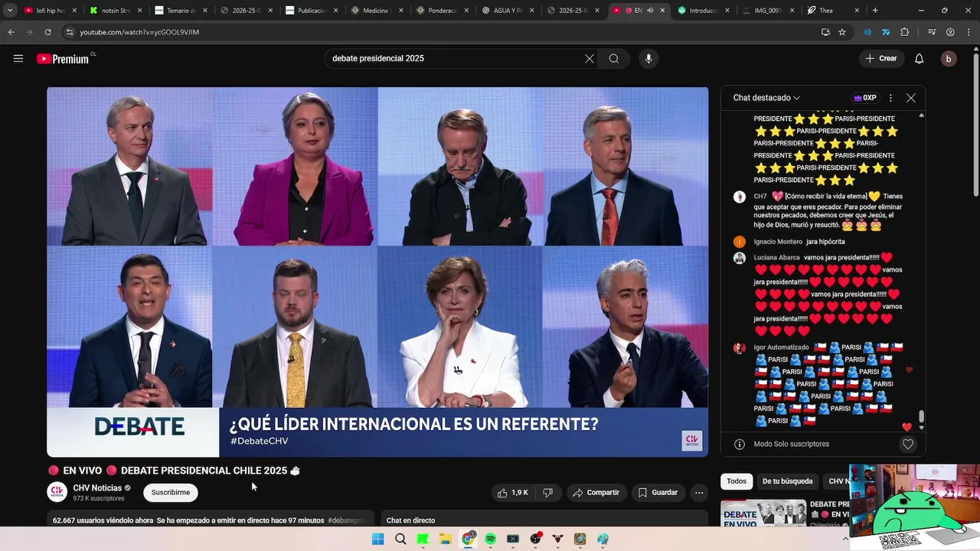The width and height of the screenshot is (980, 551).
Task: Open more actions (three dots) under video
Action: click(699, 493)
